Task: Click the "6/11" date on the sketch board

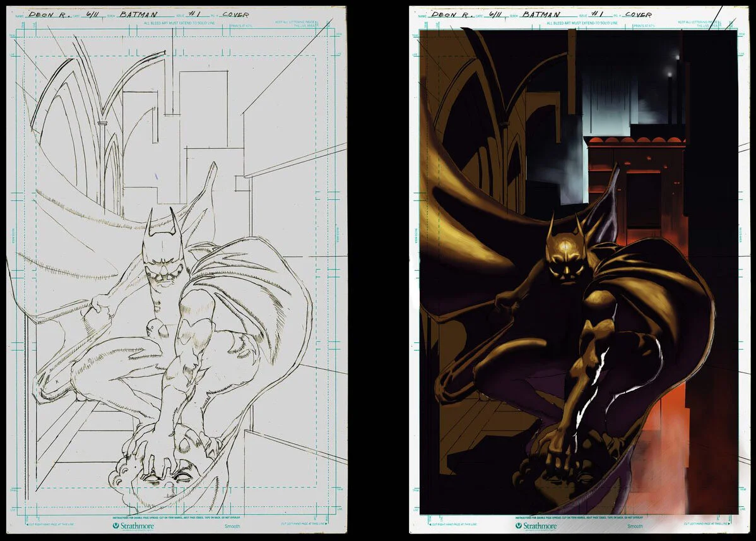Action: 92,15
